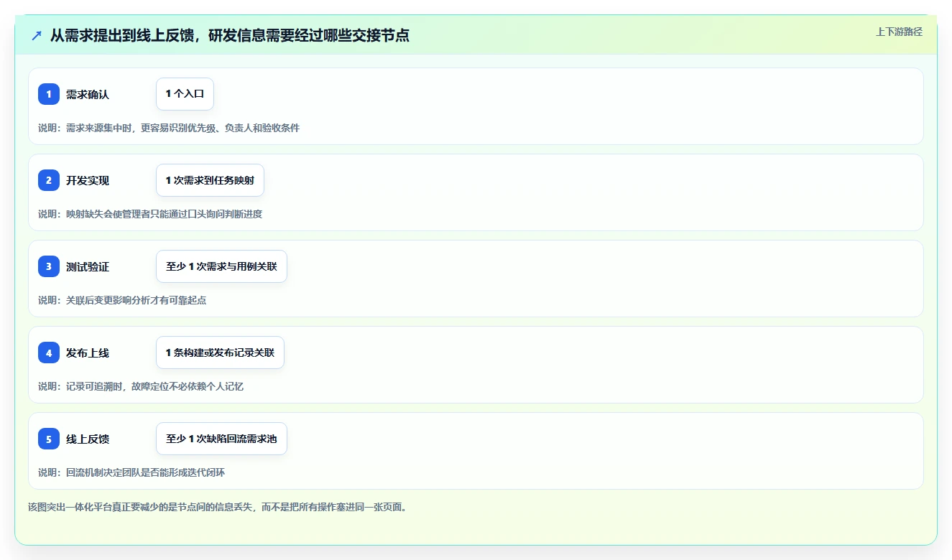This screenshot has height=560, width=952.
Task: Click the 发布上线 step label
Action: point(88,353)
